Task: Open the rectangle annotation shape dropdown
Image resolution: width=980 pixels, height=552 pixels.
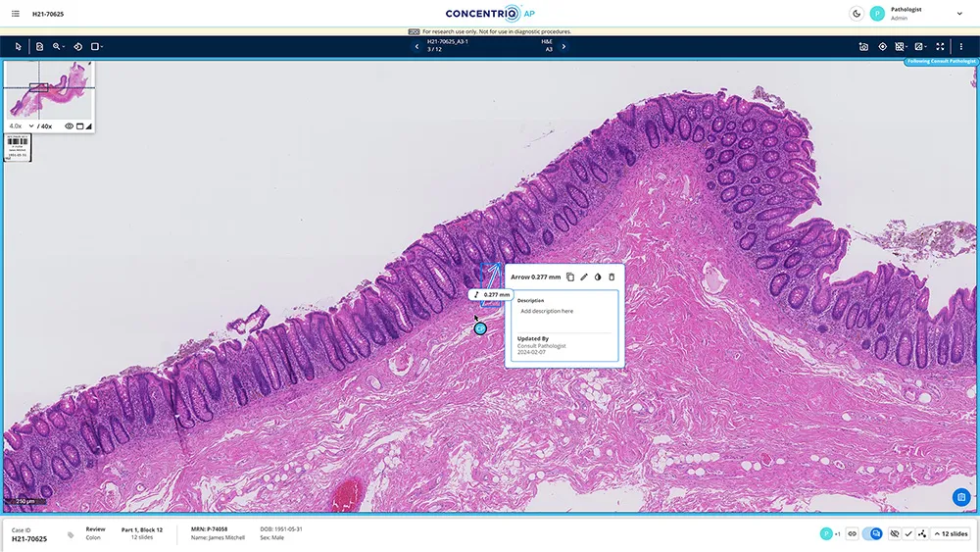Action: click(97, 46)
